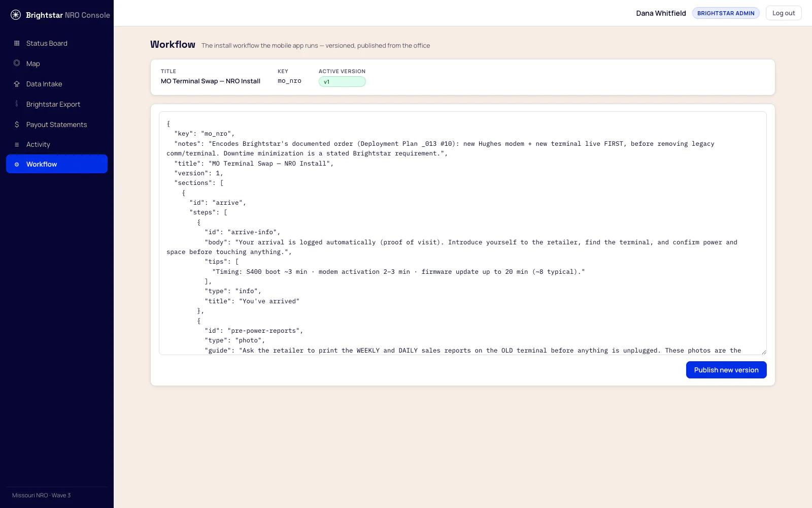
Task: Publish new version of the workflow
Action: point(726,370)
